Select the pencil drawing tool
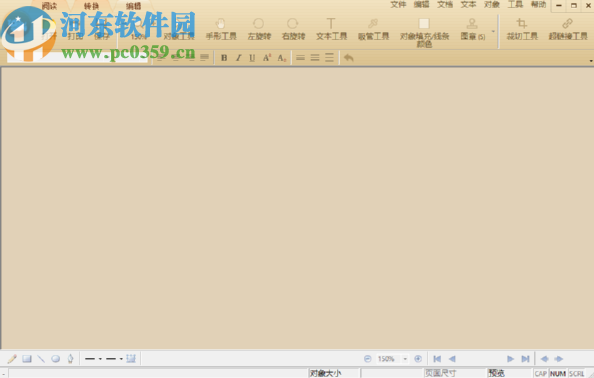This screenshot has width=594, height=378. tap(12, 358)
